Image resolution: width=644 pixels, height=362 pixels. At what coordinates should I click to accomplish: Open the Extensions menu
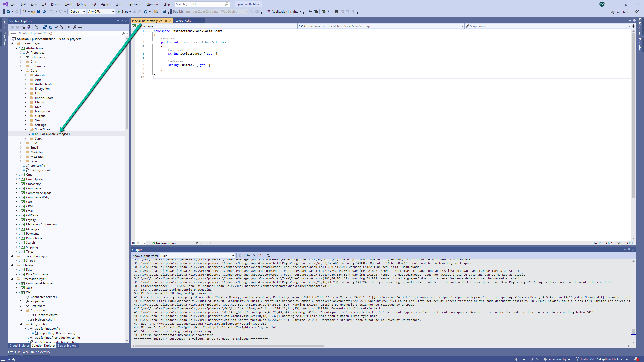(x=135, y=4)
